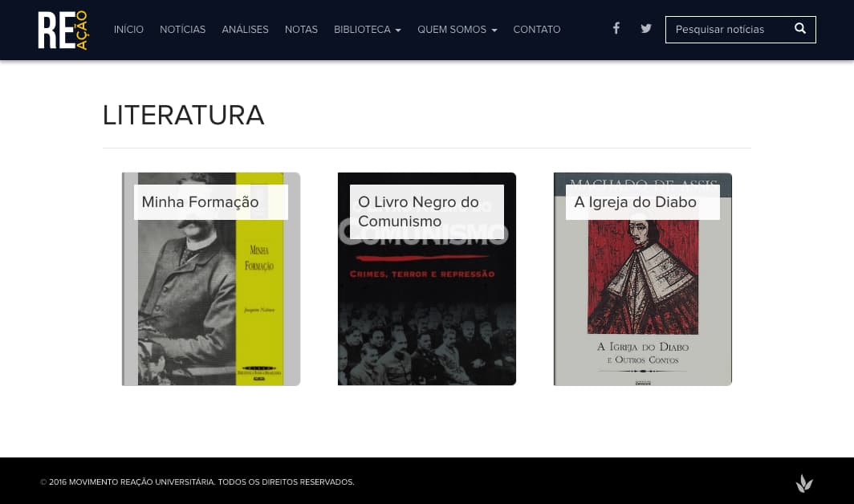This screenshot has width=854, height=504.
Task: Open the Twitter profile icon
Action: pos(646,28)
